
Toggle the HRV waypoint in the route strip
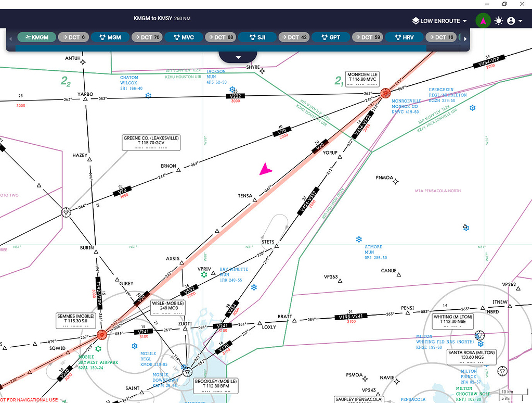[404, 37]
